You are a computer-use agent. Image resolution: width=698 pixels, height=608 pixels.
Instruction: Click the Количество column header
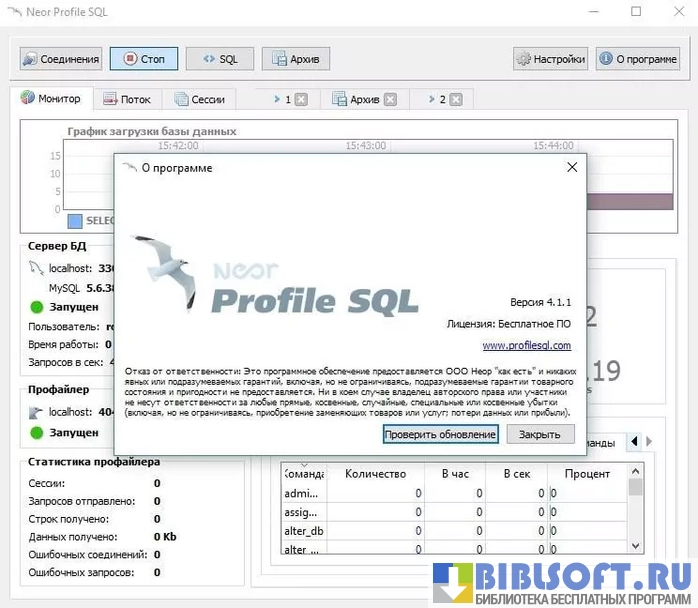(375, 473)
